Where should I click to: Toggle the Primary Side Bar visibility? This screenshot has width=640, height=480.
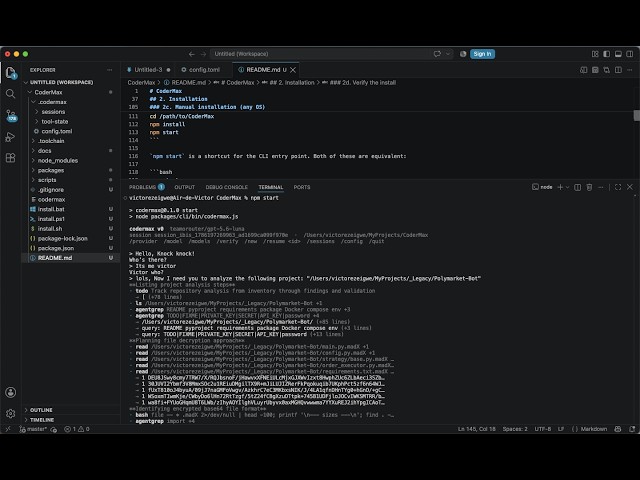click(x=607, y=54)
